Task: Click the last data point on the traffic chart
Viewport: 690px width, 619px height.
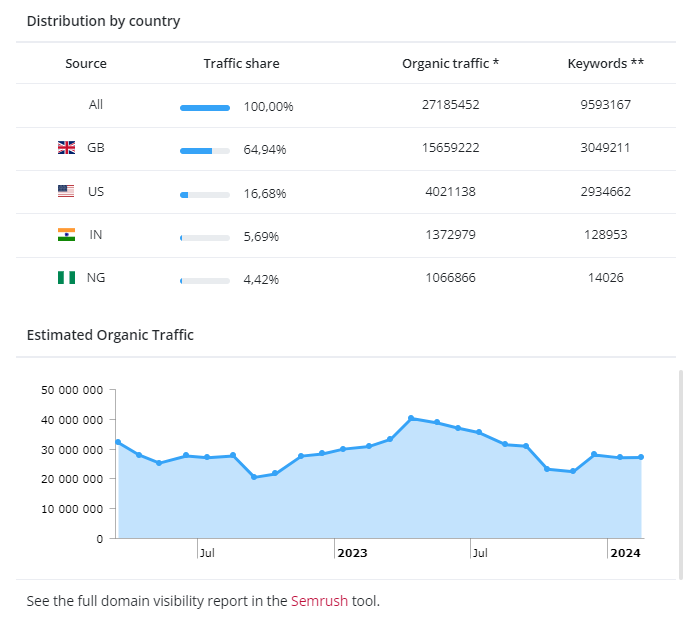Action: coord(641,457)
